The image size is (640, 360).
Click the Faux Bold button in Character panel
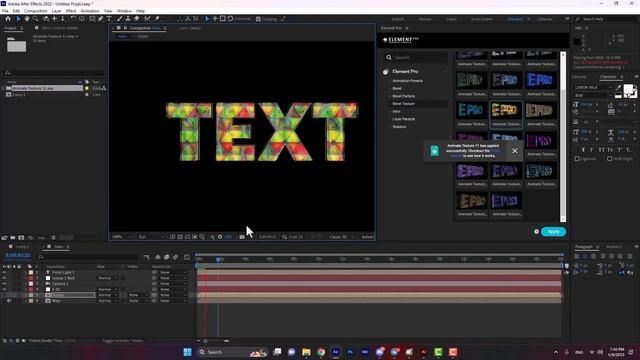(583, 150)
